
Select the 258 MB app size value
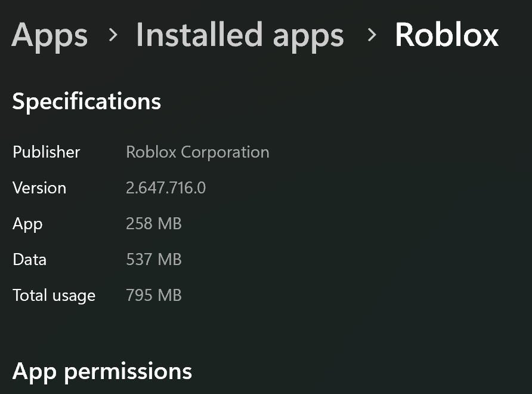pos(154,224)
